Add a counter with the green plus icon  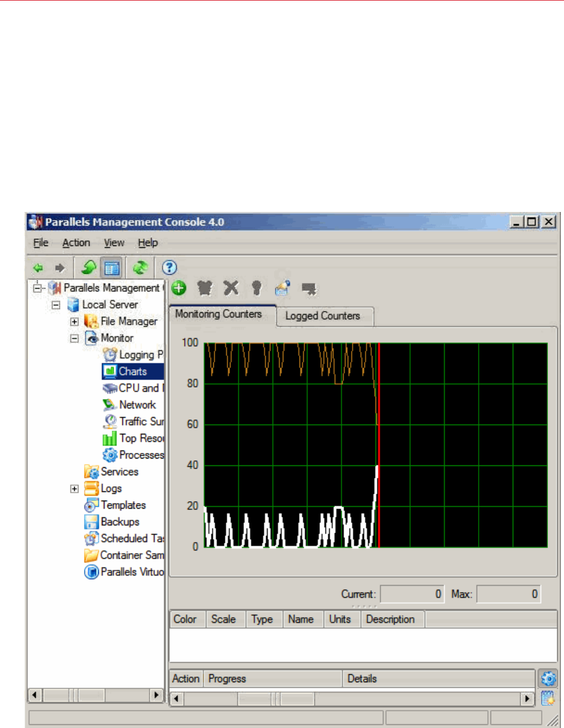click(x=179, y=288)
